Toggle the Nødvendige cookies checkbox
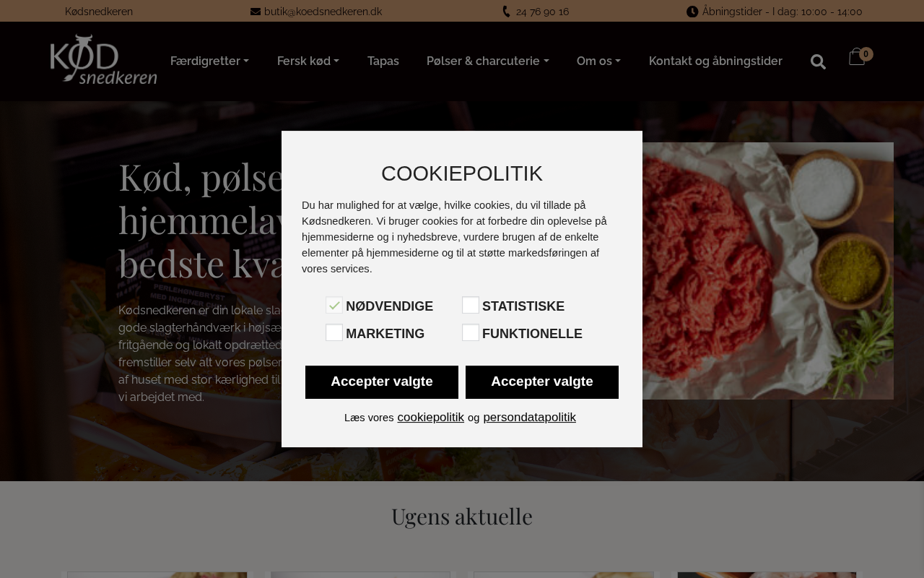 pyautogui.click(x=334, y=305)
